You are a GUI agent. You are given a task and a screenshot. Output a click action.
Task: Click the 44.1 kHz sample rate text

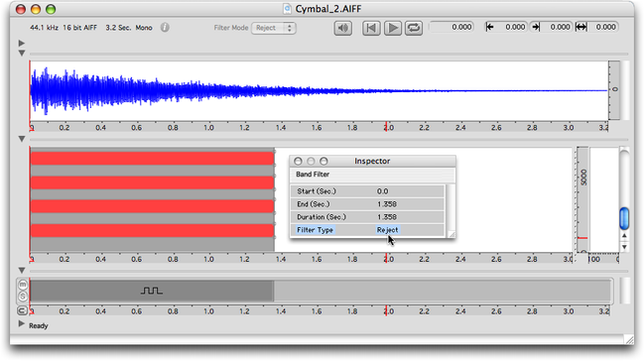tap(44, 28)
